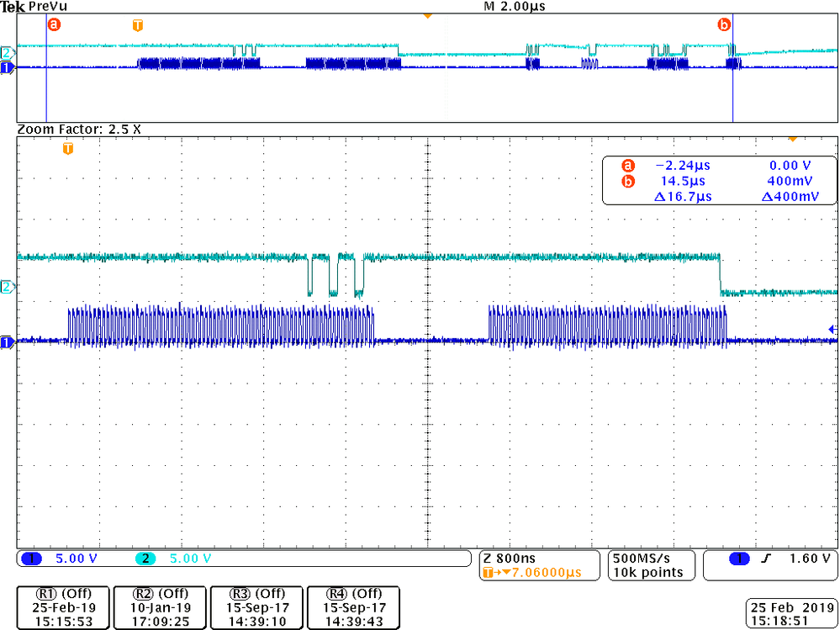This screenshot has height=630, width=840.
Task: Click the orange zoom position marker top right
Action: click(792, 140)
